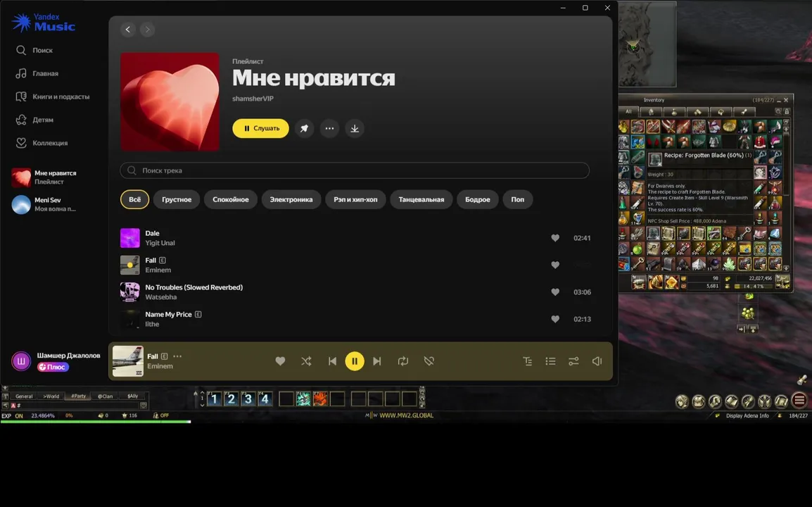Open artist lithe link

[152, 324]
